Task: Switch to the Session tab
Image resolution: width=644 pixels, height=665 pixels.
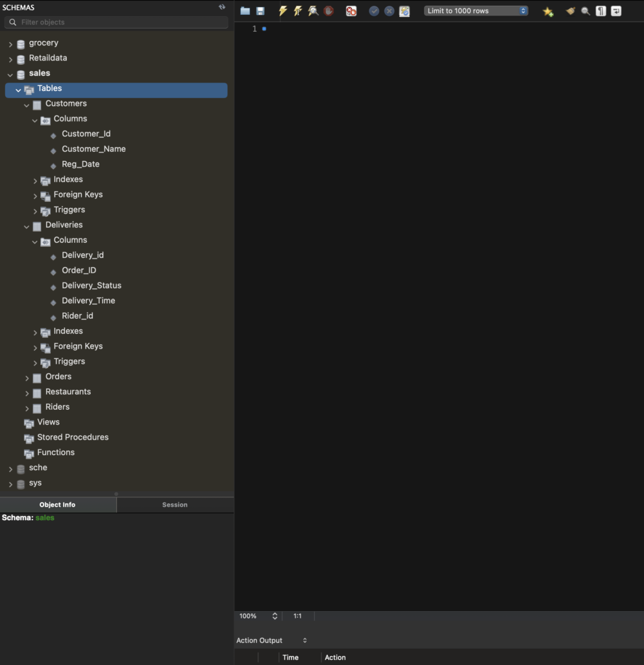Action: pyautogui.click(x=175, y=505)
